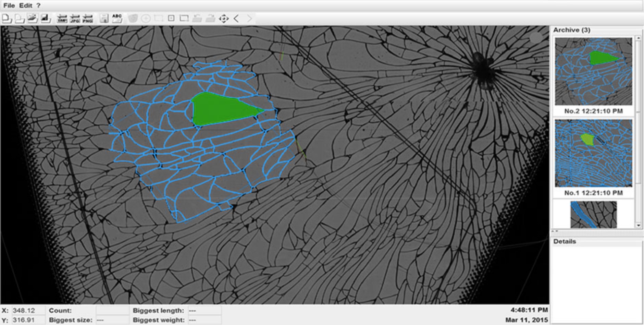
Task: Select the polygon selection tool
Action: point(134,19)
